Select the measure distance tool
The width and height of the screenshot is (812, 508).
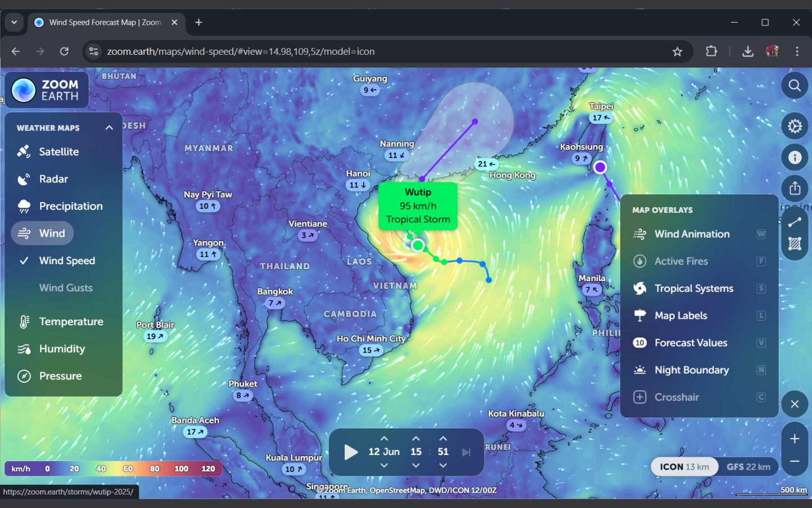[795, 222]
